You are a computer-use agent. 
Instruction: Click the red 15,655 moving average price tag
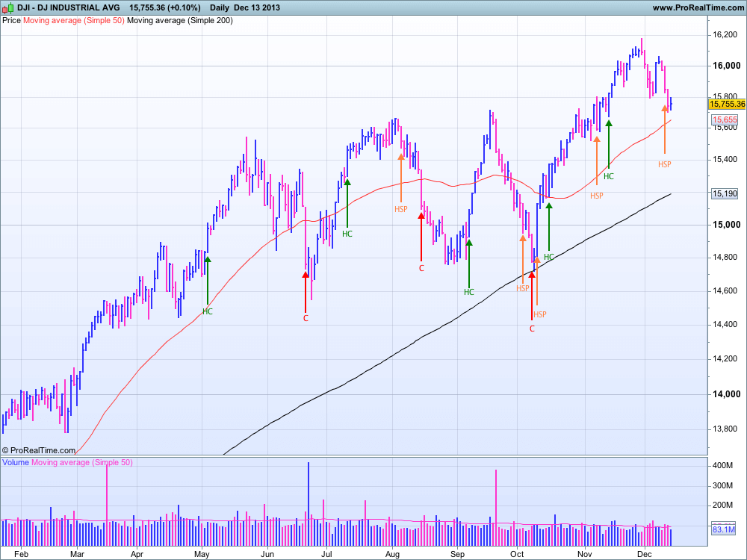tap(725, 119)
